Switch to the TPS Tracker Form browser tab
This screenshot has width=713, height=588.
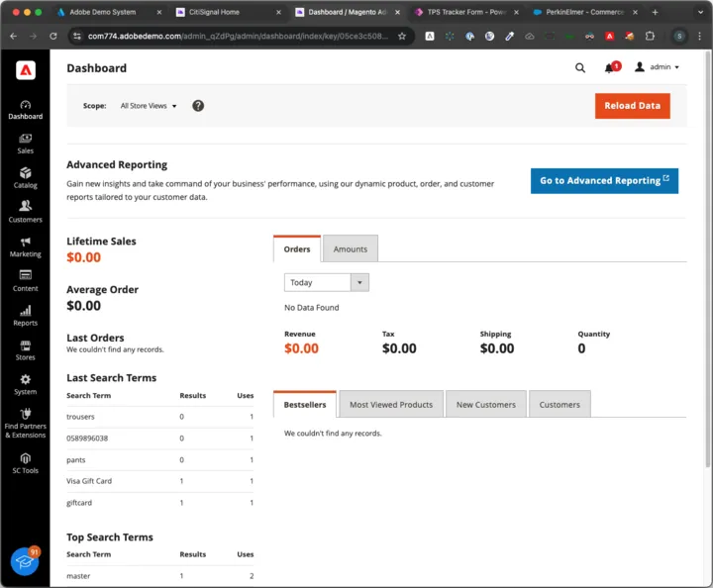pos(467,12)
